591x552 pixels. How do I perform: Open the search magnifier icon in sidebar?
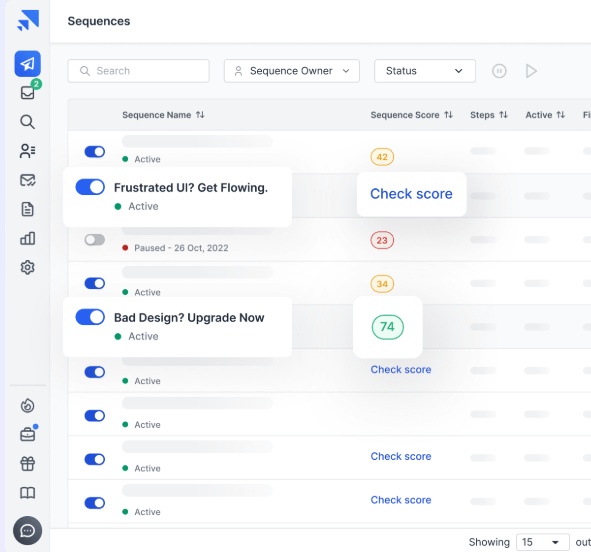pos(28,122)
